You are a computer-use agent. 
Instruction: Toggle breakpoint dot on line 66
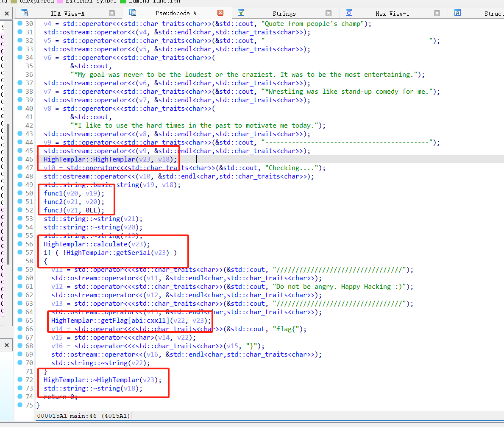click(x=20, y=328)
